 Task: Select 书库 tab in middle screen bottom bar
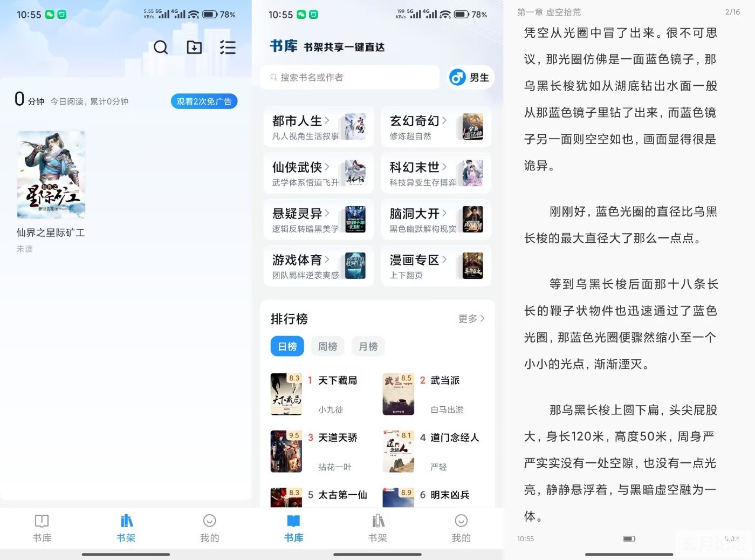pyautogui.click(x=294, y=528)
